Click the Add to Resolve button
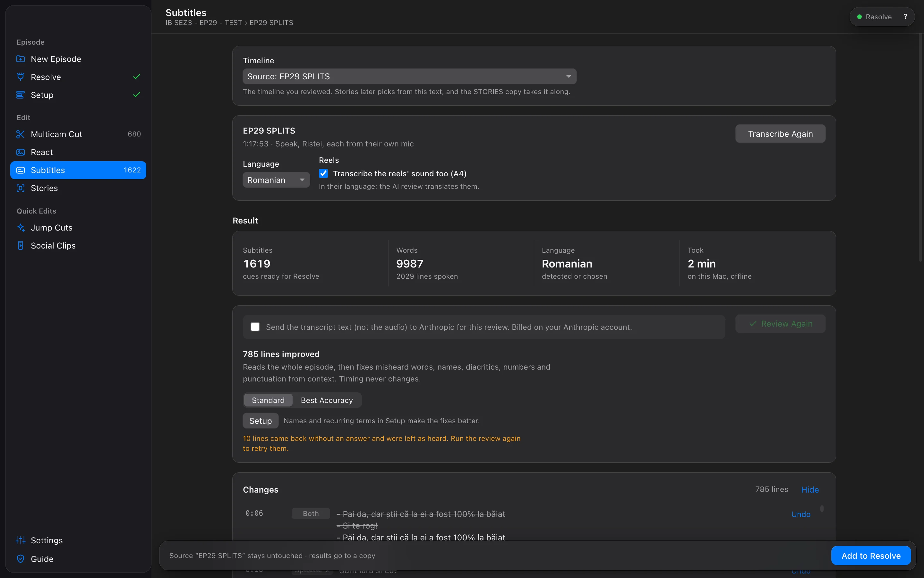This screenshot has width=924, height=578. point(871,556)
